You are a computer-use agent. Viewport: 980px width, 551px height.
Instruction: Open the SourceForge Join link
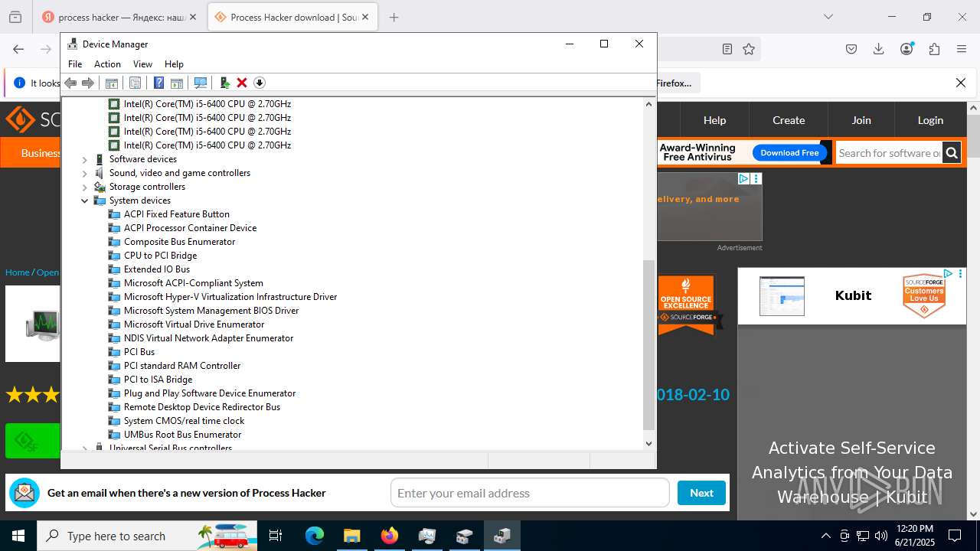(861, 120)
